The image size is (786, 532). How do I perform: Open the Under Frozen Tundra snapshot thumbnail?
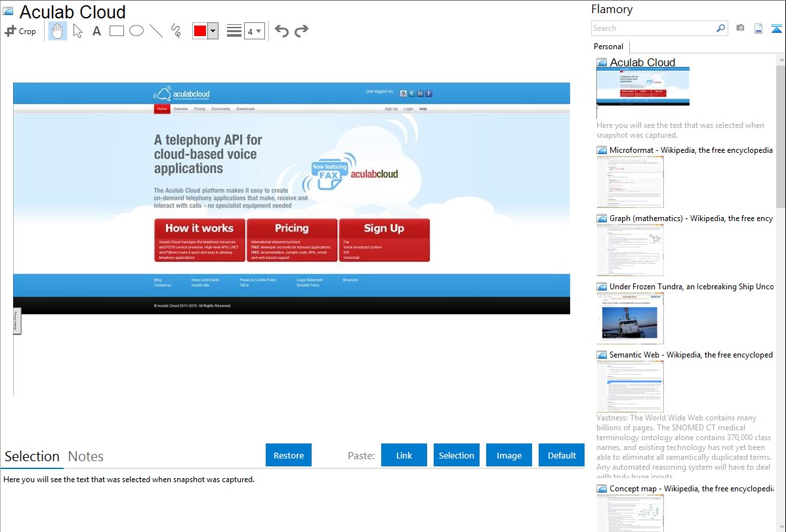coord(630,318)
